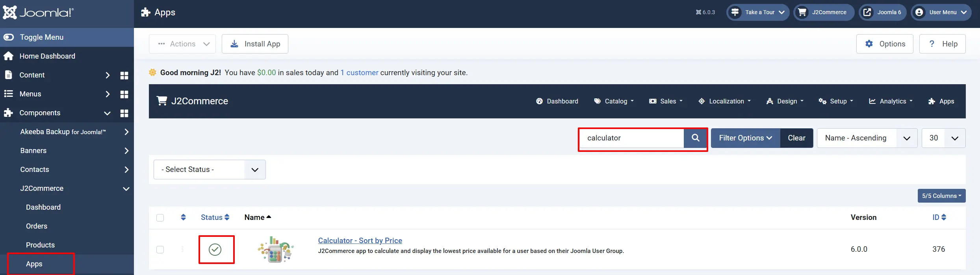Open Joomla 6 site link

tap(882, 12)
